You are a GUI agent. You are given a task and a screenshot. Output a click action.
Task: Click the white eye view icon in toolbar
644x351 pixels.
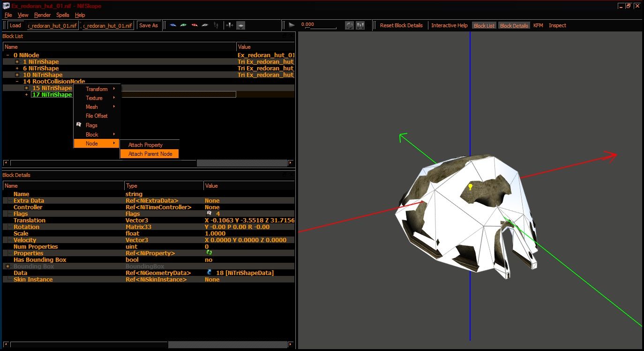click(x=205, y=25)
